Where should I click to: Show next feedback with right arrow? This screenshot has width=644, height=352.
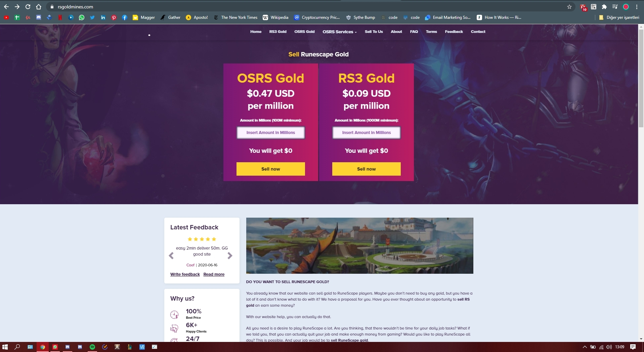[230, 256]
